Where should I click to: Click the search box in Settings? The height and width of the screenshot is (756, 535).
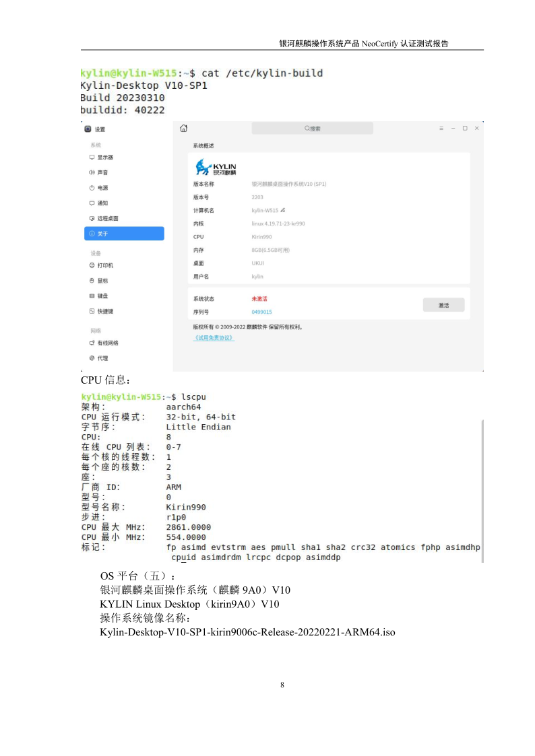point(312,129)
